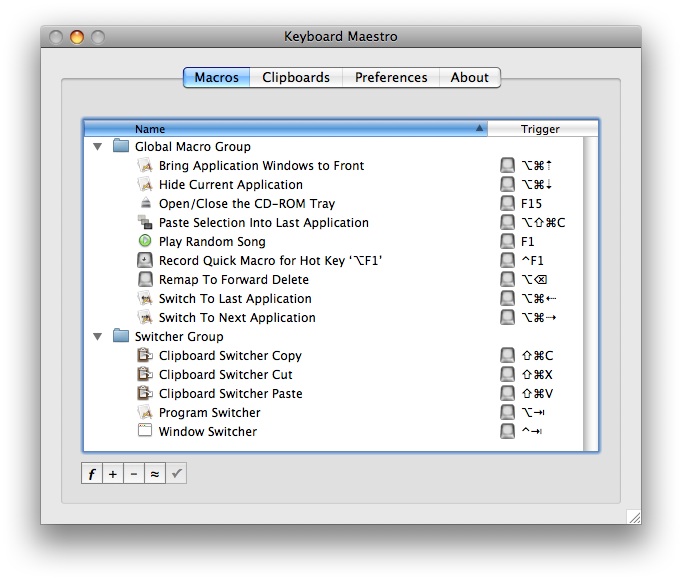Sort by the Name column header
Screen dimensions: 682x580
(286, 129)
